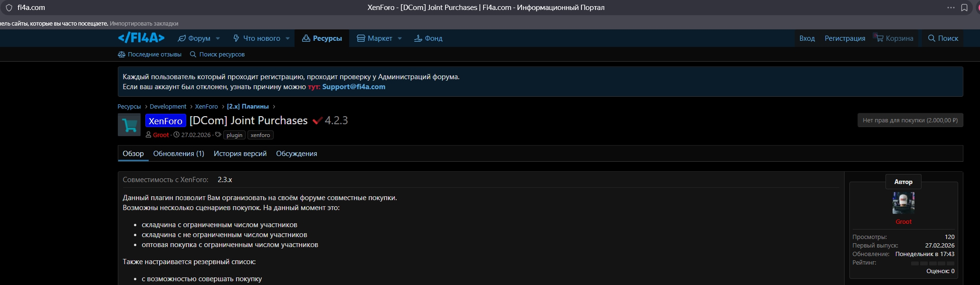Bookmark this page with bookmark icon
The width and height of the screenshot is (980, 285).
[964, 8]
